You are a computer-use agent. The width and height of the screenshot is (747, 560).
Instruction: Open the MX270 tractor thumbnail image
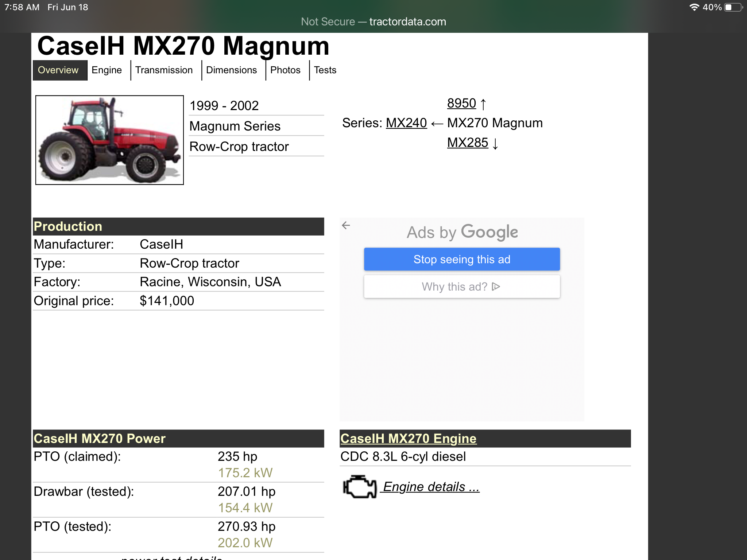pyautogui.click(x=109, y=140)
